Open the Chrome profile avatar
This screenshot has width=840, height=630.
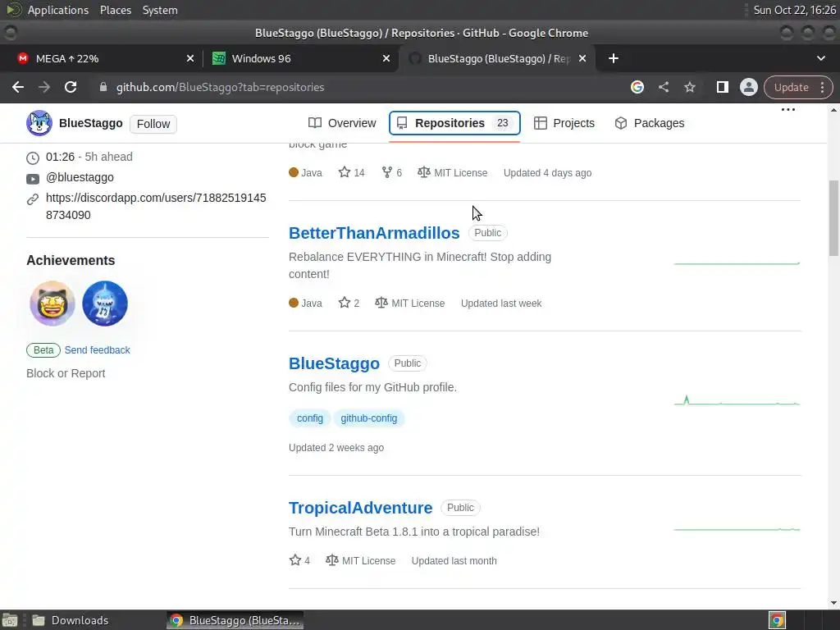click(748, 87)
